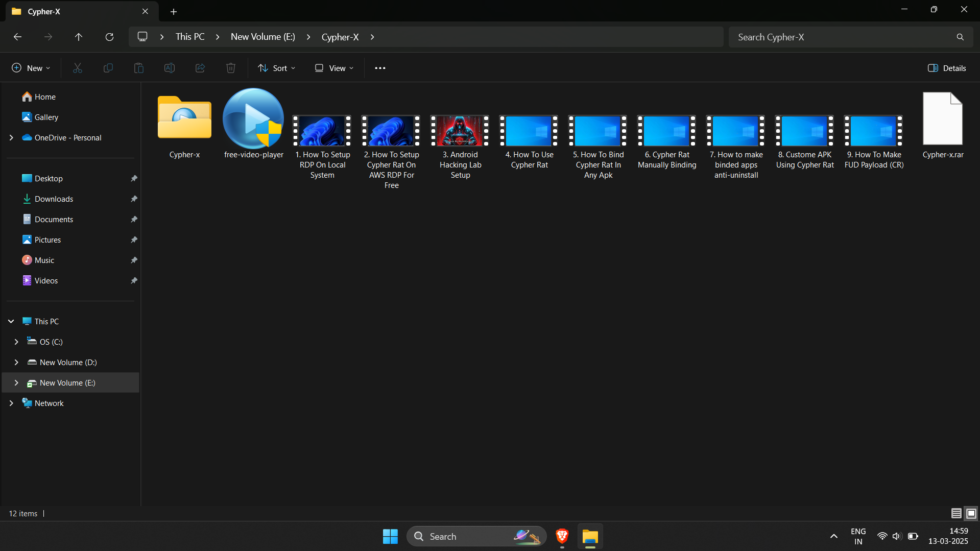The width and height of the screenshot is (980, 551).
Task: Click the battery tray icon
Action: click(x=913, y=536)
